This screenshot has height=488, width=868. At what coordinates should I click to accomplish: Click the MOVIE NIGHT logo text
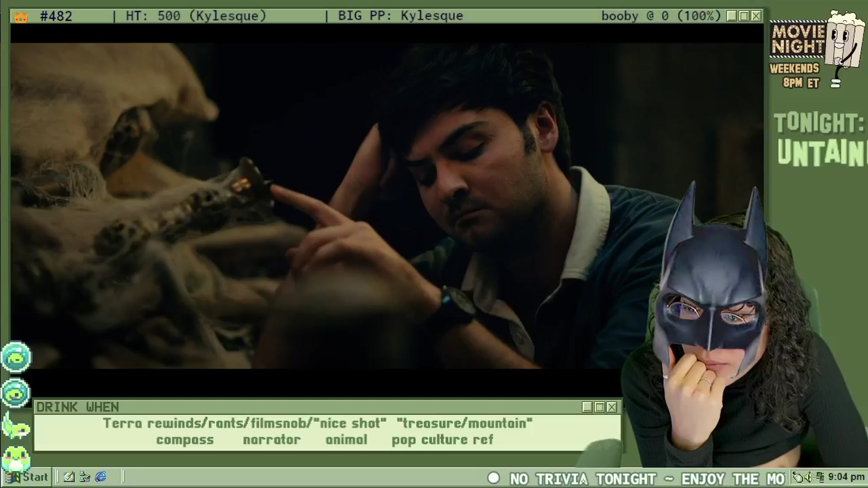click(x=798, y=39)
